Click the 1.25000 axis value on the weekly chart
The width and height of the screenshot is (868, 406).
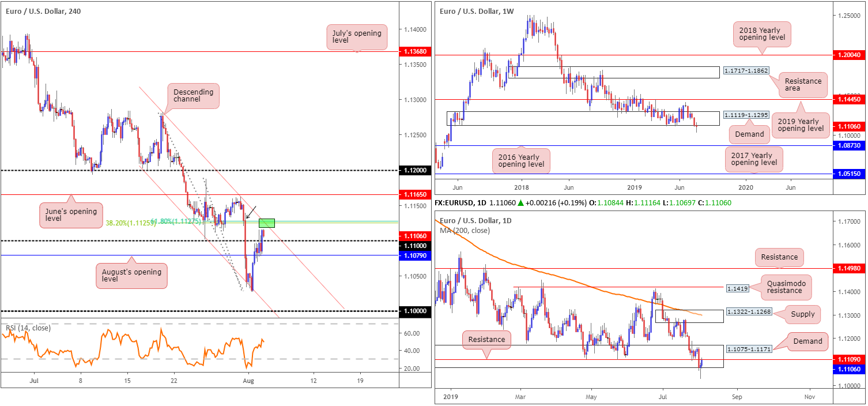(850, 15)
